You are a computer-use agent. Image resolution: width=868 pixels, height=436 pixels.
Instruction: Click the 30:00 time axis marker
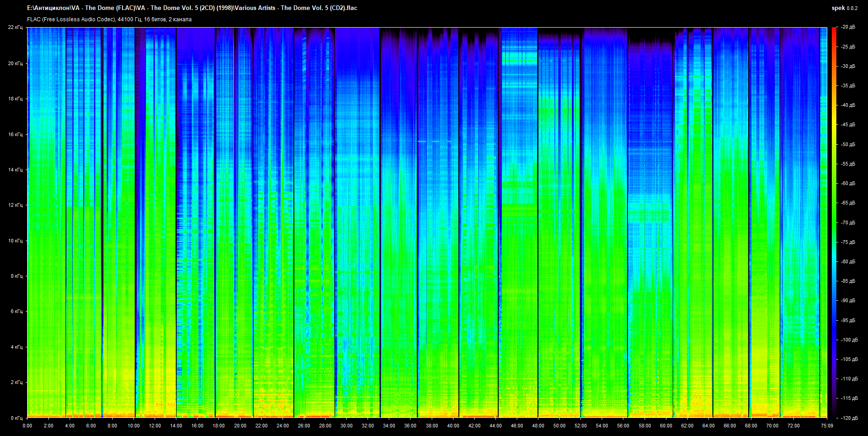[x=346, y=426]
